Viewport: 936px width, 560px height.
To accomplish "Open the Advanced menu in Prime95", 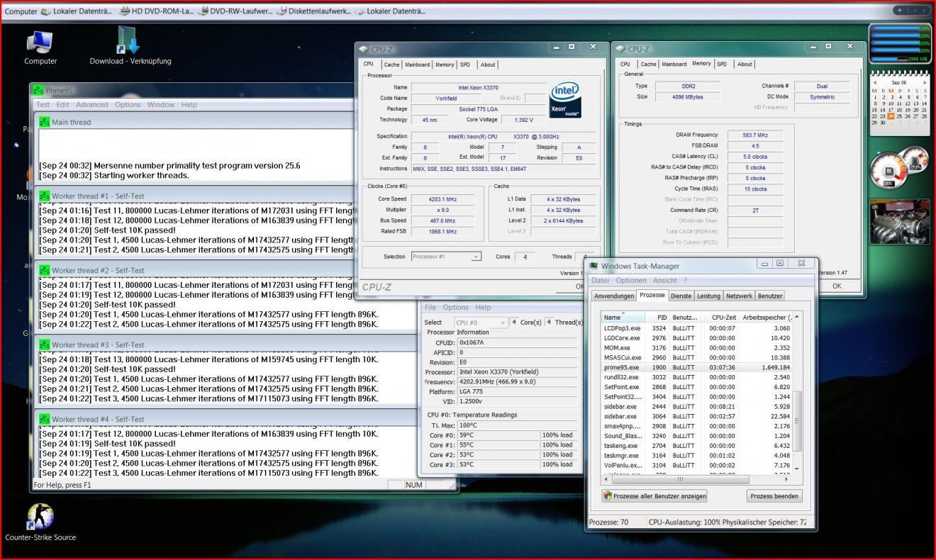I will coord(92,105).
